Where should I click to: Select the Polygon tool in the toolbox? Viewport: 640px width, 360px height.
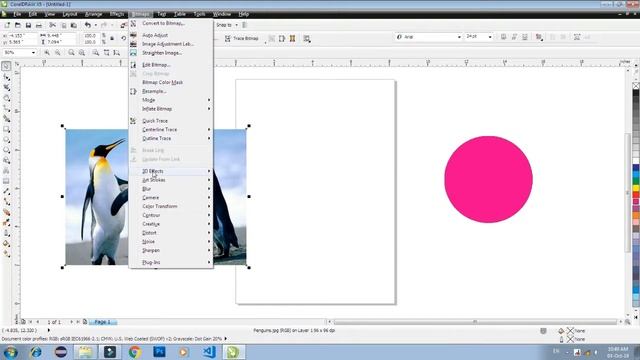(6, 150)
